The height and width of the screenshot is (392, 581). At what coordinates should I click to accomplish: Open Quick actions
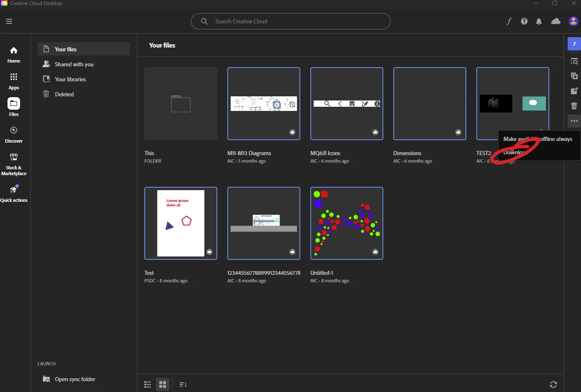(x=14, y=194)
